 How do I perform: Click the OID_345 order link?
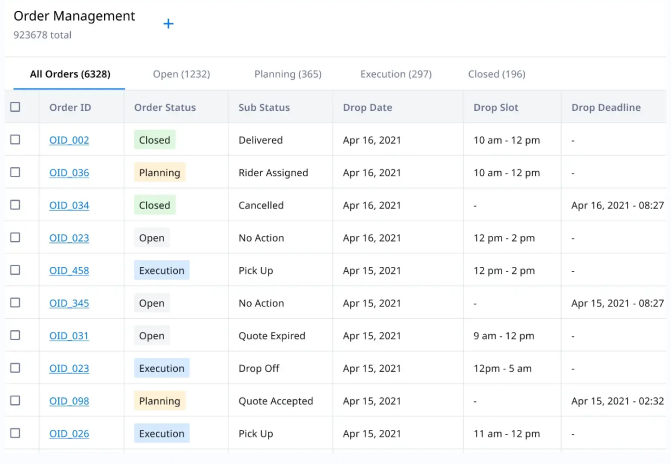click(69, 303)
